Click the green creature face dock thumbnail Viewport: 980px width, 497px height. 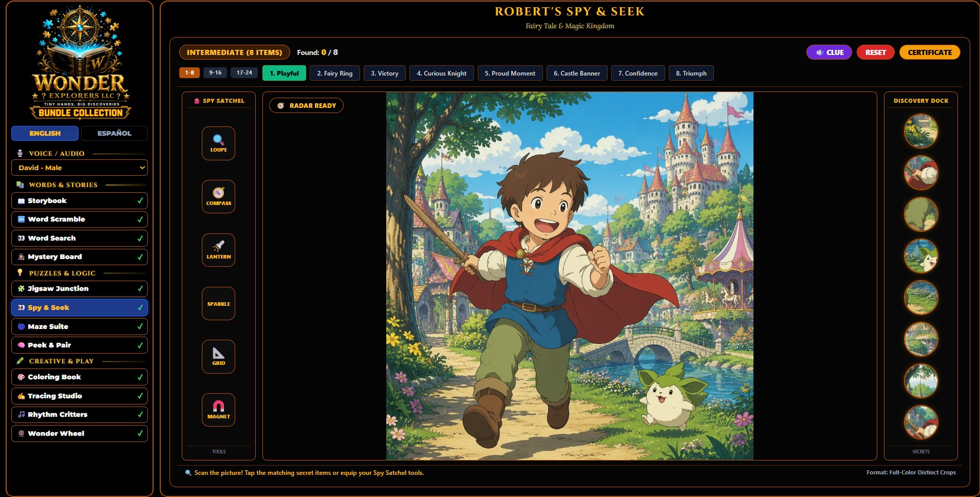click(921, 256)
